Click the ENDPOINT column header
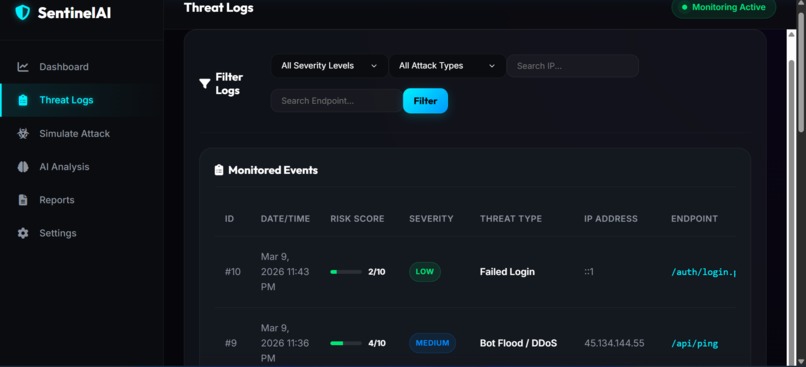Image resolution: width=806 pixels, height=367 pixels. pos(694,218)
